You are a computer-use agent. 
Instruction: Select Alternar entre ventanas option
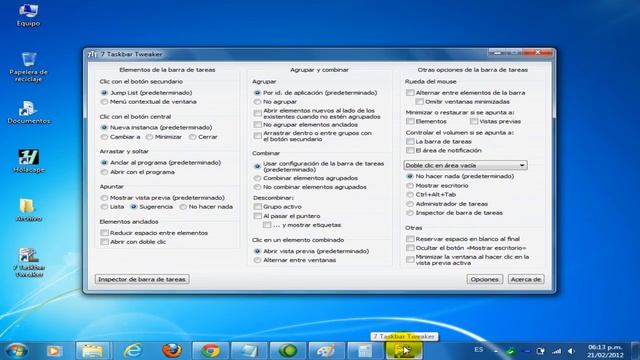(x=295, y=260)
